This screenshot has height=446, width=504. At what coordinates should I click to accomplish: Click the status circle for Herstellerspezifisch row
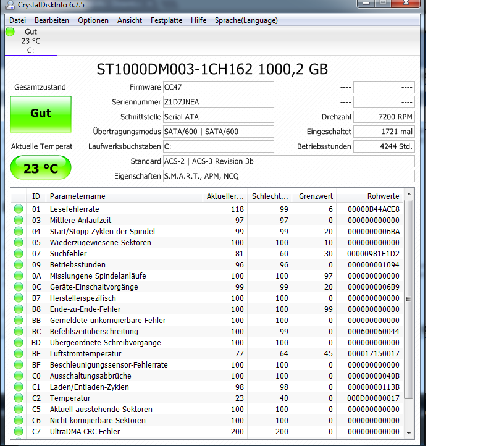[x=19, y=298]
